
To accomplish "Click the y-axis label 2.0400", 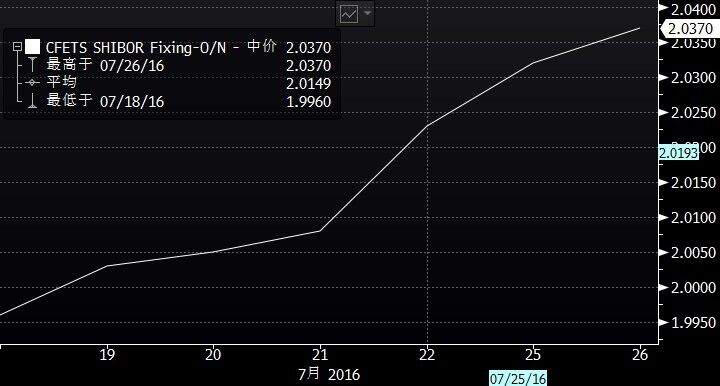I will coord(693,9).
